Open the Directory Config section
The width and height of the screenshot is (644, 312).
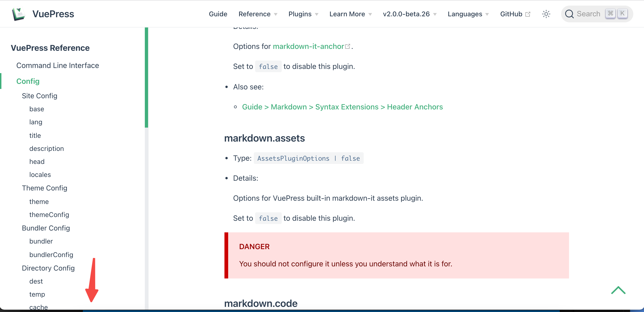48,268
